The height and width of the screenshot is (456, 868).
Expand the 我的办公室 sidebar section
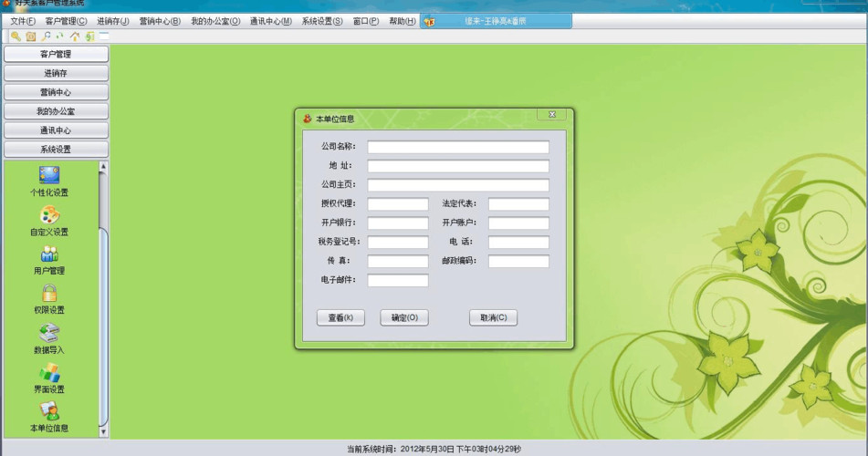click(x=56, y=111)
